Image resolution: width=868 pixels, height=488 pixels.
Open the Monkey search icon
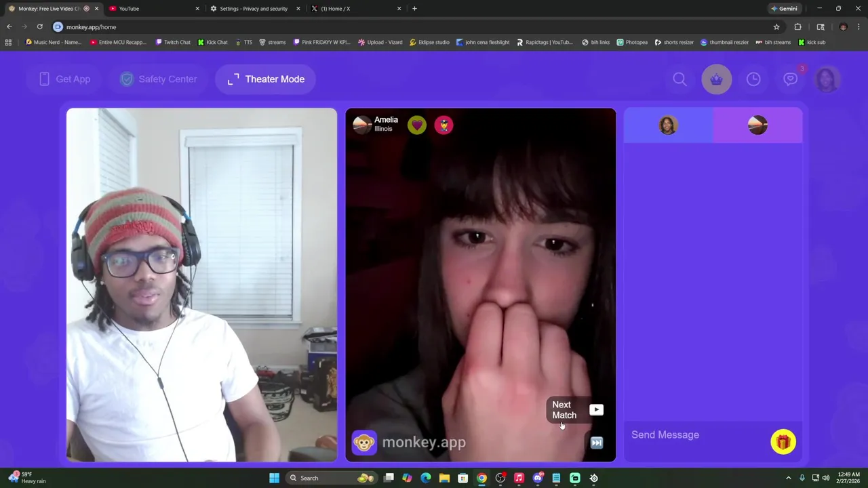679,79
